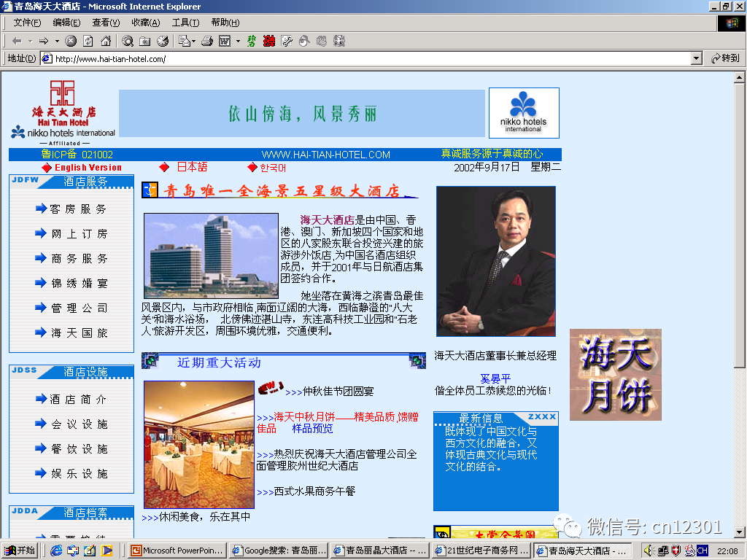Launch Internet Explorer from quick launch
This screenshot has height=560, width=747.
(56, 551)
